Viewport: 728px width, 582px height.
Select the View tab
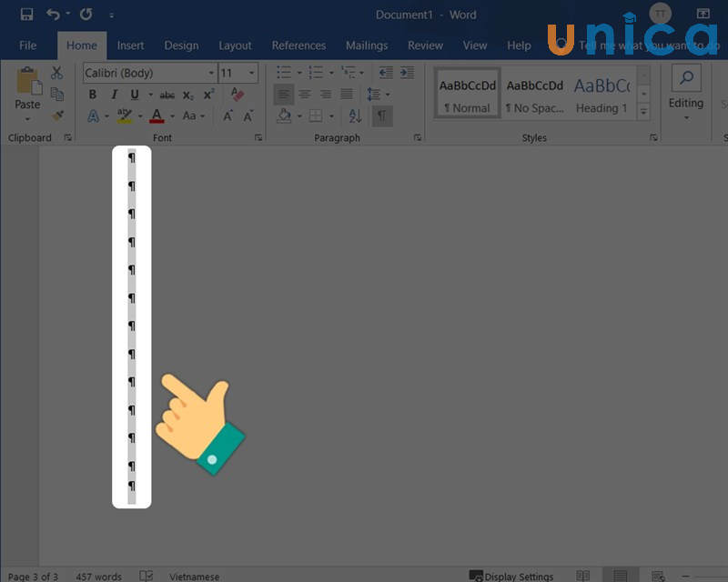475,45
